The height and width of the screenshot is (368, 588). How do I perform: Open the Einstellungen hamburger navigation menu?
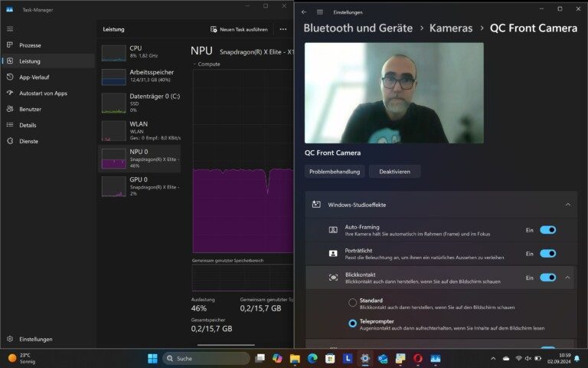[320, 12]
